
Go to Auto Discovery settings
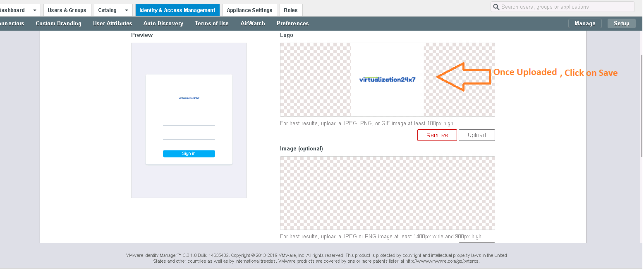[163, 23]
